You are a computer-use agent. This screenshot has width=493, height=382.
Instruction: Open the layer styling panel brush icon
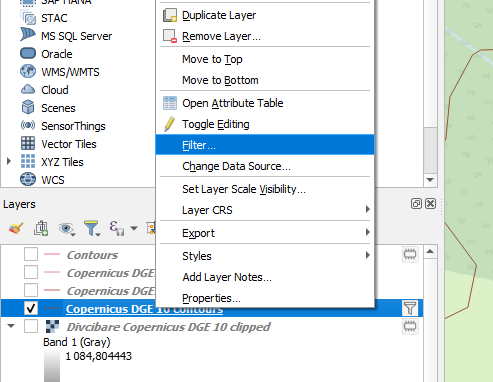(x=16, y=228)
